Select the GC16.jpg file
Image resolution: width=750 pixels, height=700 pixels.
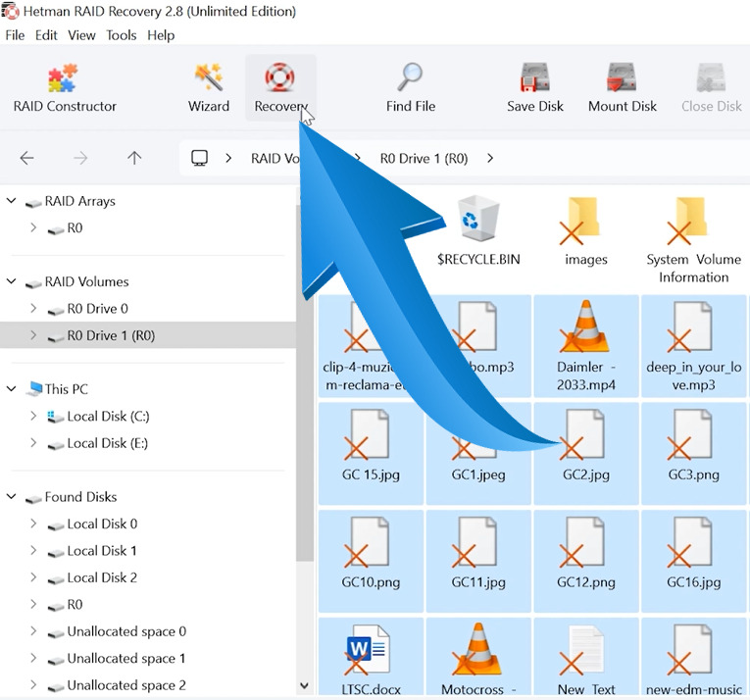(x=693, y=561)
